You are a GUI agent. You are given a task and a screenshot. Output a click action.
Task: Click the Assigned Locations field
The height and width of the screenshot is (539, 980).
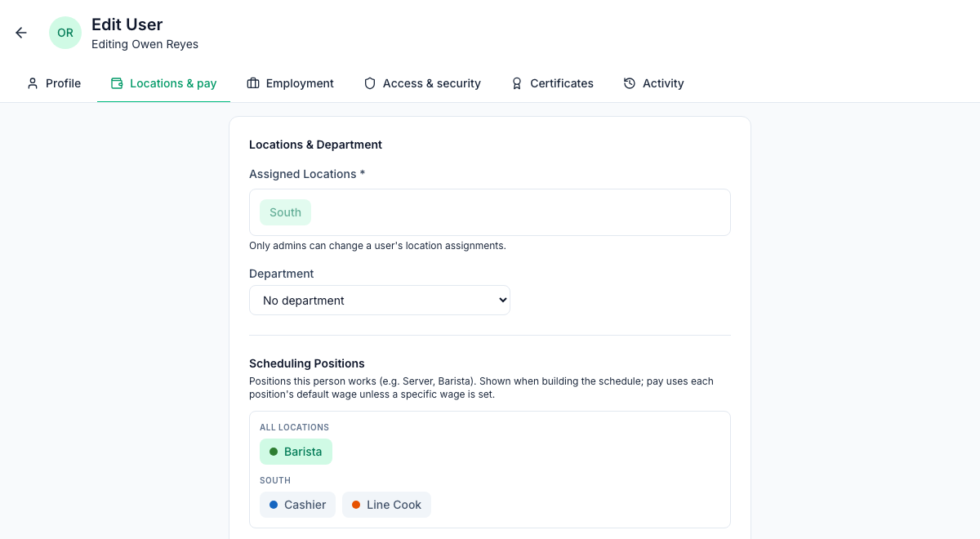[x=490, y=212]
